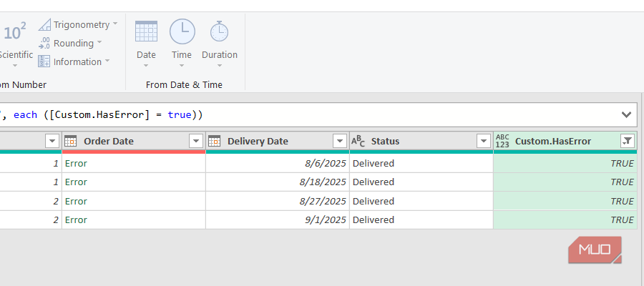The width and height of the screenshot is (644, 286).
Task: Open the Status column filter dropdown
Action: tap(484, 141)
